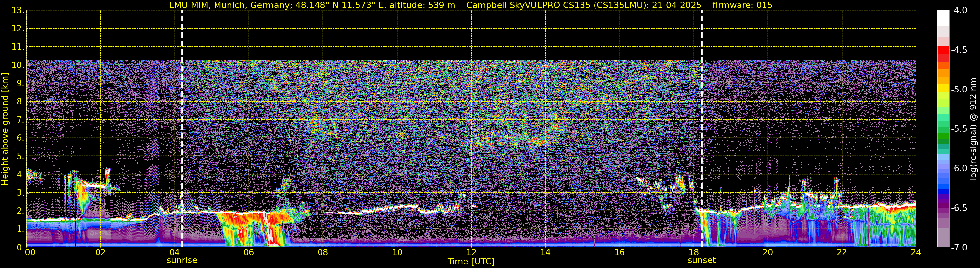Click the '-7.0' colorbar tick label
Viewport: 980px width, 268px height.
959,248
